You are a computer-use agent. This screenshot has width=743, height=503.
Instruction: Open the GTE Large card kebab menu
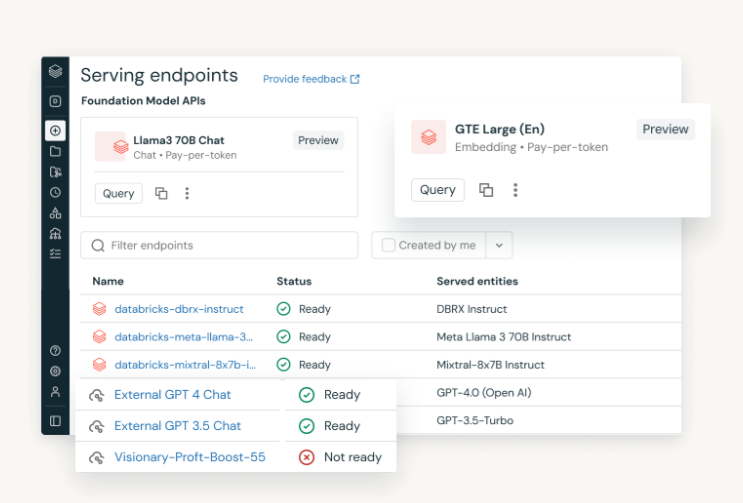[515, 190]
